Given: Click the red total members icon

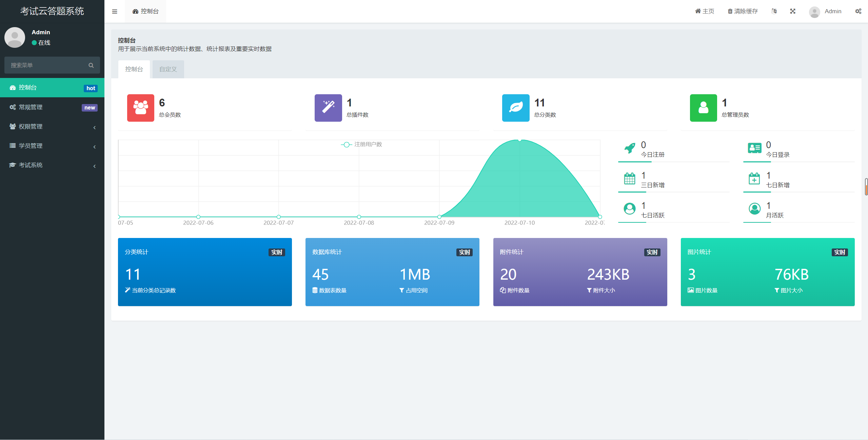Looking at the screenshot, I should (140, 108).
